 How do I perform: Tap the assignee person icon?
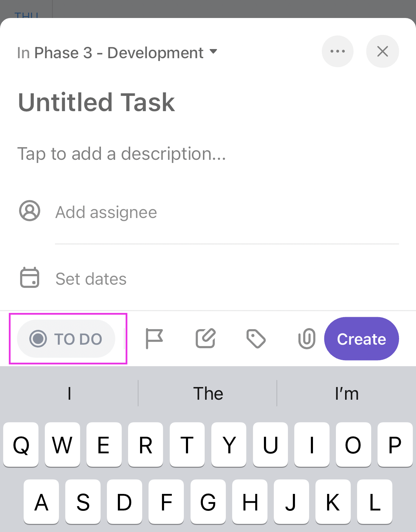coord(30,211)
